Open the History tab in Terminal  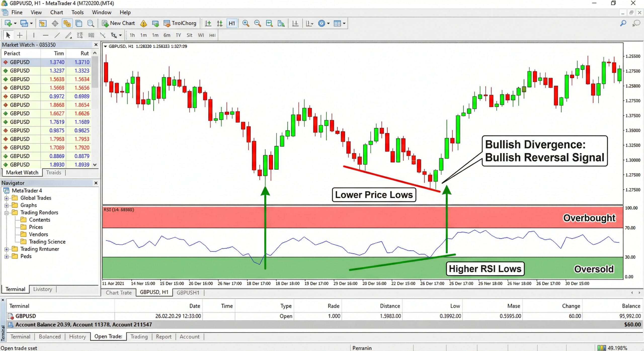click(77, 336)
